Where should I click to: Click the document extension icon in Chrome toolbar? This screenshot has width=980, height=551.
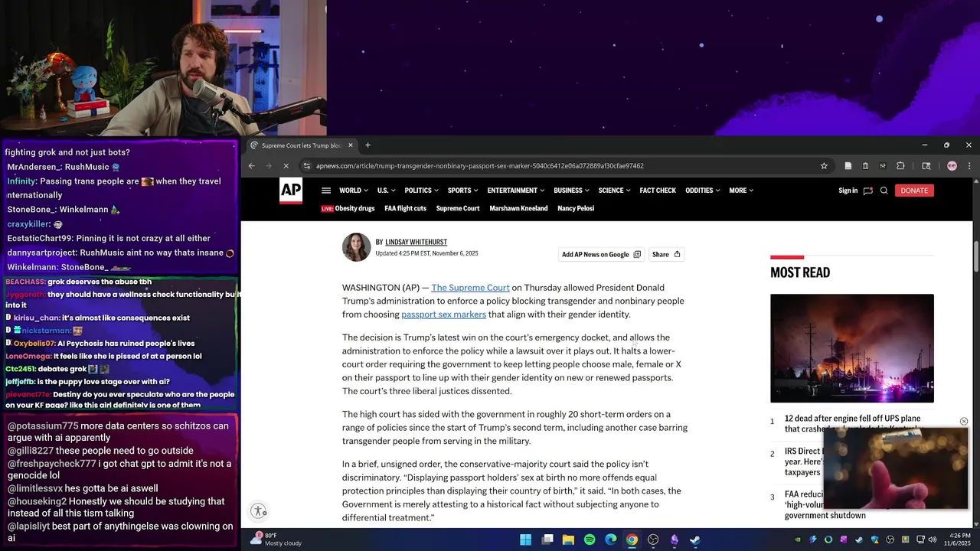(848, 166)
